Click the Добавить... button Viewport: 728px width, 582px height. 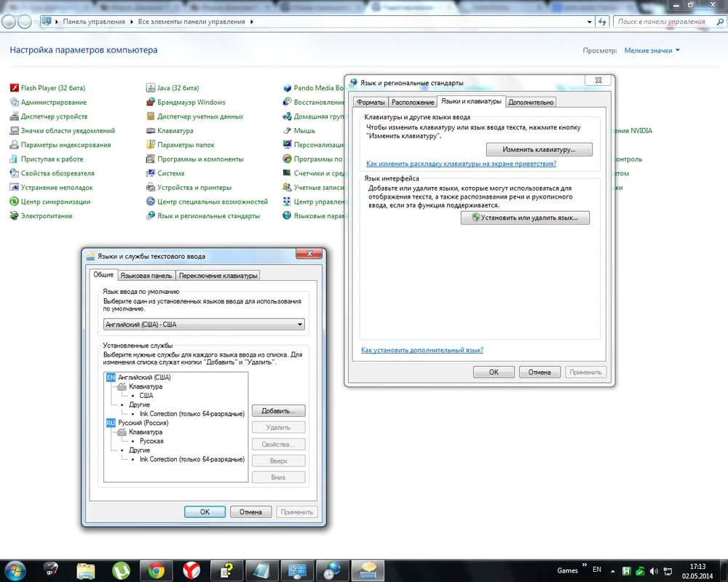(x=278, y=411)
